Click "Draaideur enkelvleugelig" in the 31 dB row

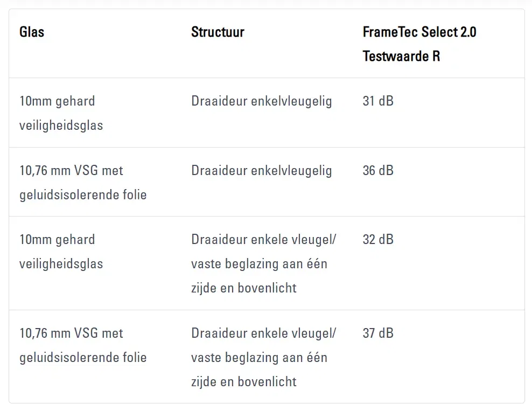(x=261, y=101)
